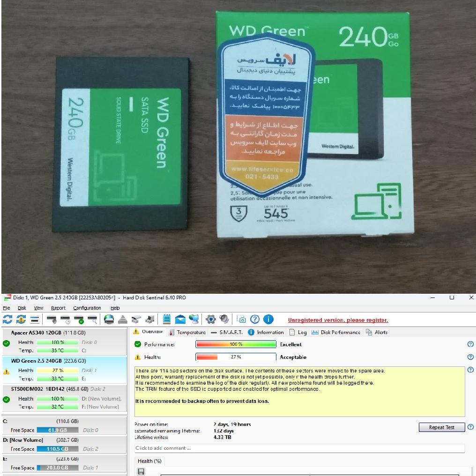The height and width of the screenshot is (476, 476).
Task: Click the Health 27 % bar in Overview
Action: click(x=236, y=357)
